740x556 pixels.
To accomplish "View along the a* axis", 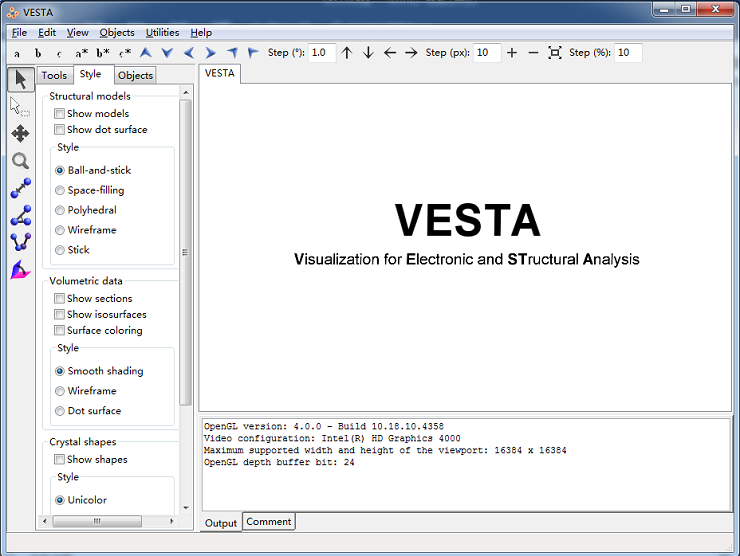I will (x=80, y=53).
